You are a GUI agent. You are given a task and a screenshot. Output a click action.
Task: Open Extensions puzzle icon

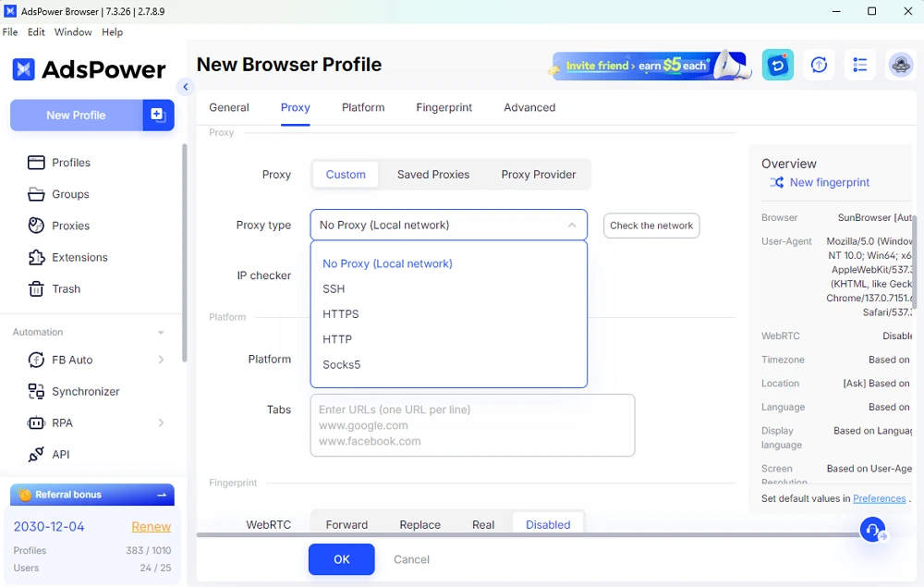(x=36, y=258)
